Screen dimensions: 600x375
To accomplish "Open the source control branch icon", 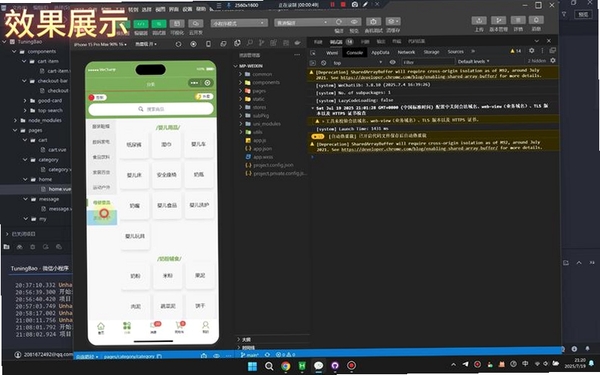I will tap(262, 43).
